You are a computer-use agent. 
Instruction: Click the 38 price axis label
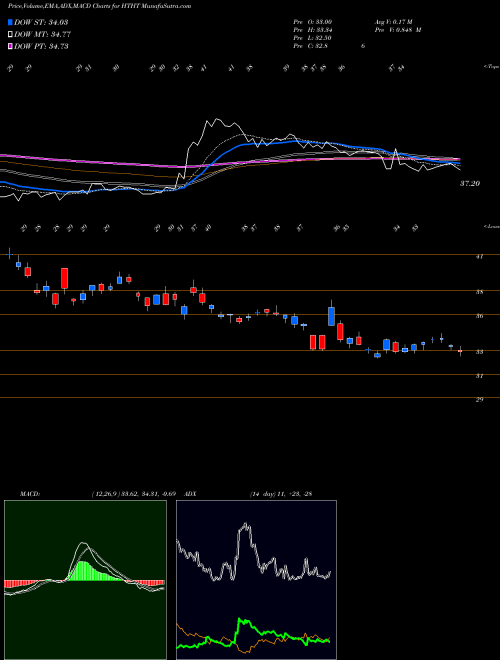pyautogui.click(x=479, y=292)
